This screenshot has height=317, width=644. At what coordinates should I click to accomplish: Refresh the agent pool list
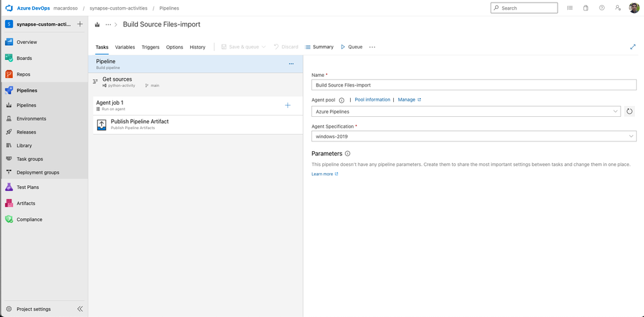(x=629, y=112)
